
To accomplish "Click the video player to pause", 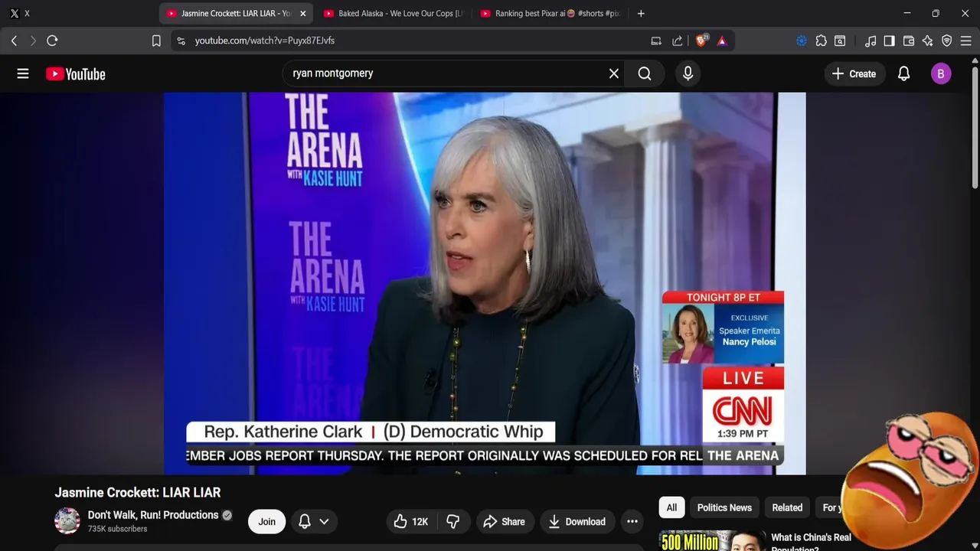I will coord(485,283).
